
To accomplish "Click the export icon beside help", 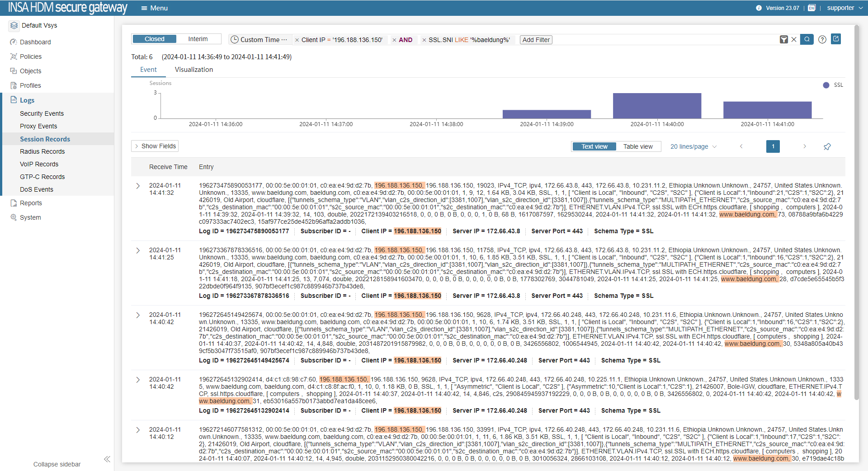I will pyautogui.click(x=836, y=39).
